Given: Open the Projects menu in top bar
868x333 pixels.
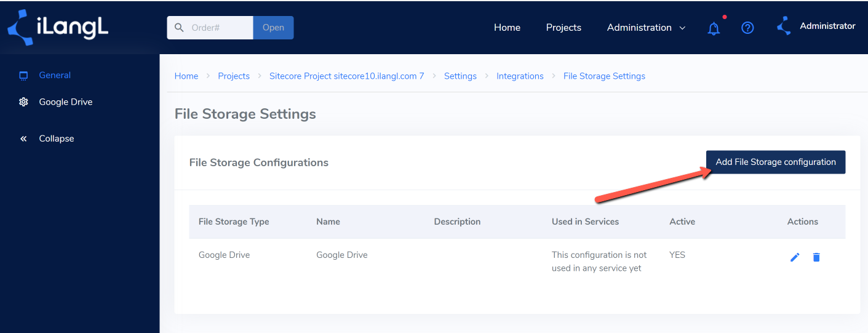Looking at the screenshot, I should click(x=563, y=28).
